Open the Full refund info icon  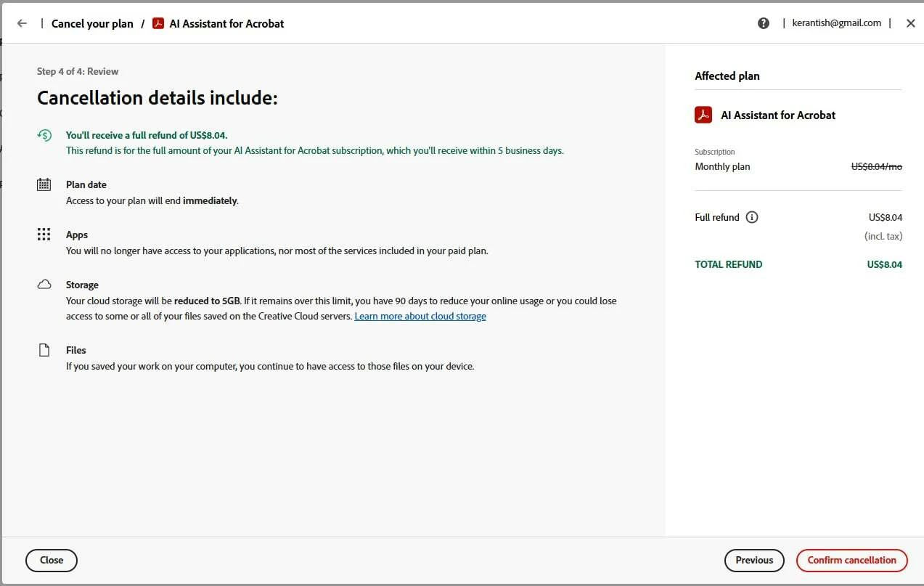[752, 217]
